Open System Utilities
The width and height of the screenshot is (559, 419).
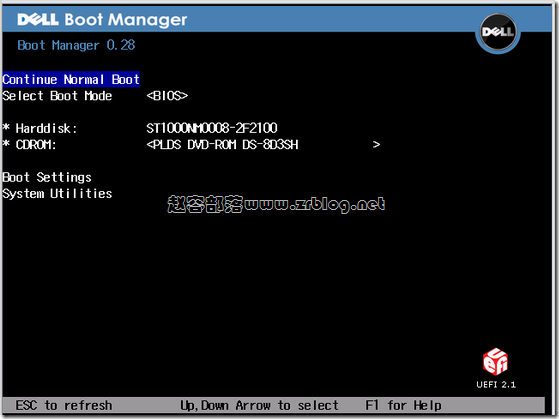(x=57, y=194)
